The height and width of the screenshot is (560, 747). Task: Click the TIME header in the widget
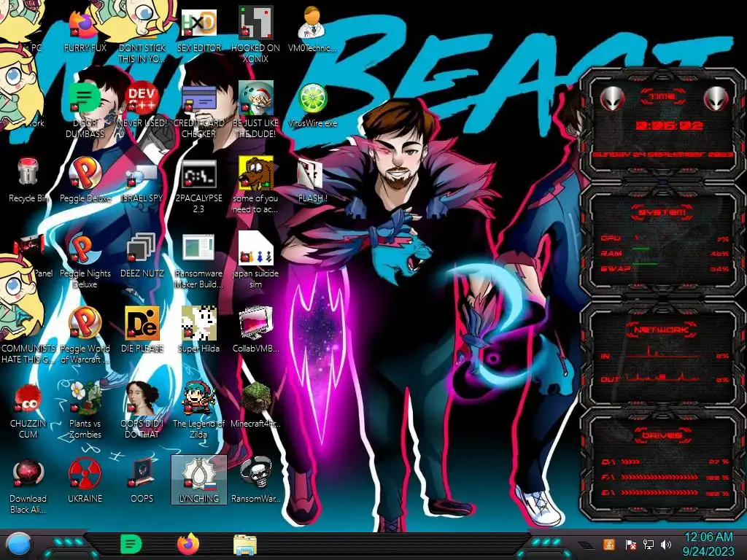click(x=662, y=97)
